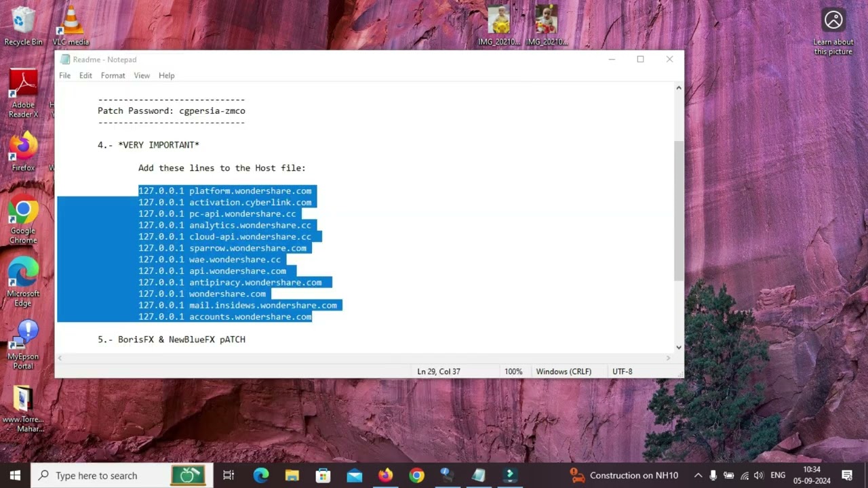
Task: Click the battery status tray icon
Action: (x=729, y=475)
